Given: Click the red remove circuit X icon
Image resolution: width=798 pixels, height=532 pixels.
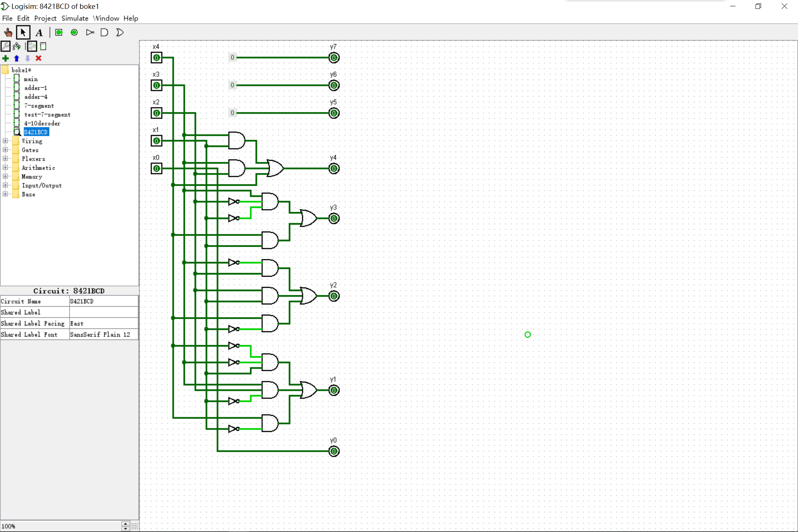Looking at the screenshot, I should click(x=38, y=58).
